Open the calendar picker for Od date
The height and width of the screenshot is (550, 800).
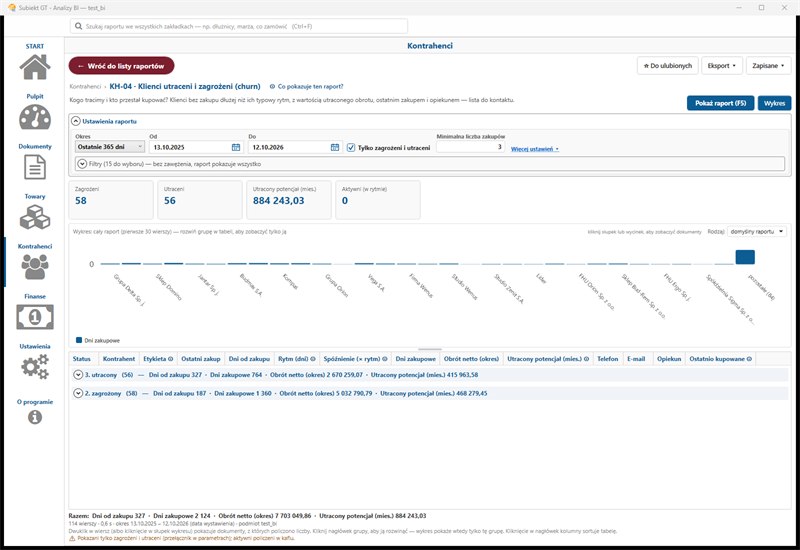236,147
